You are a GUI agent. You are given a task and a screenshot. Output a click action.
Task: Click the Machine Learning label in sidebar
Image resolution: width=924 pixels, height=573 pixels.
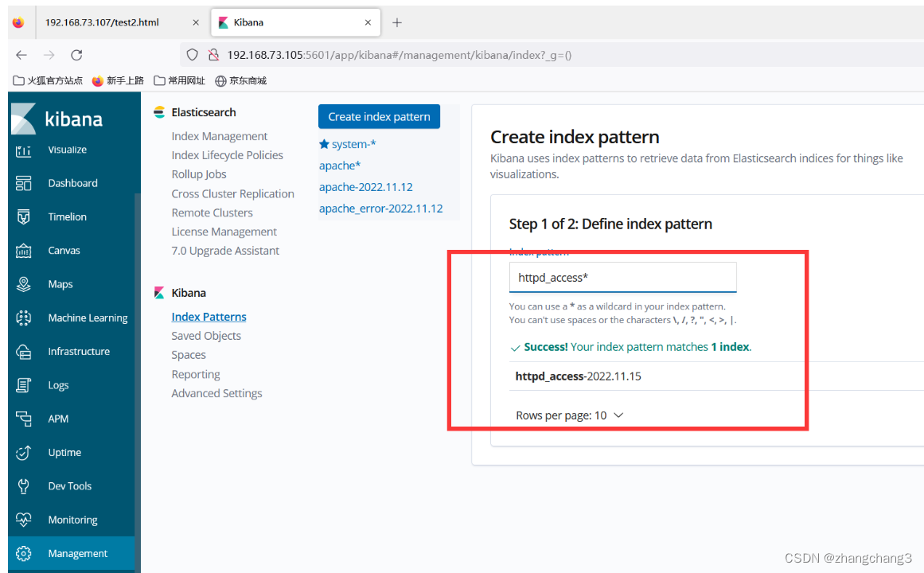[x=88, y=318]
